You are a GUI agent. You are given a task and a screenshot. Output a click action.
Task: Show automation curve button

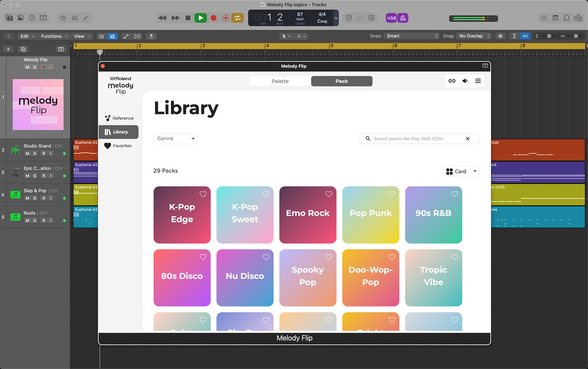click(126, 36)
